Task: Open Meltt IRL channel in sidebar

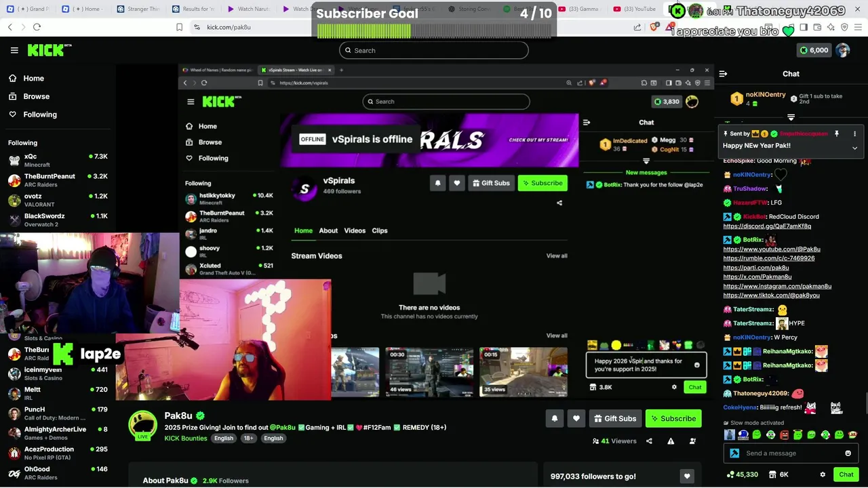Action: coord(58,393)
